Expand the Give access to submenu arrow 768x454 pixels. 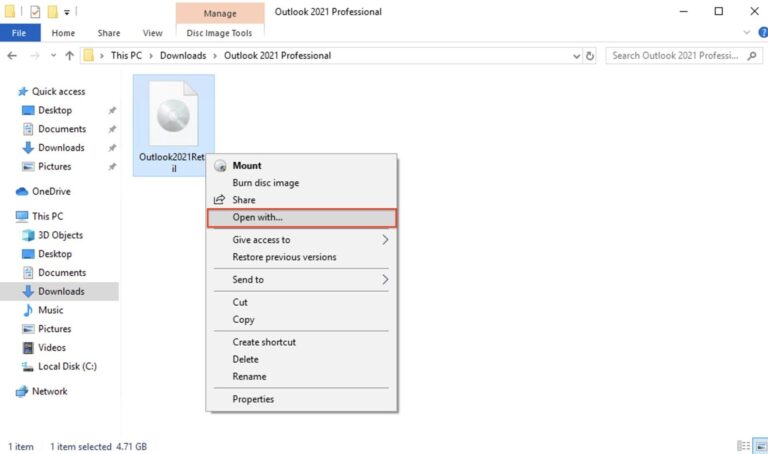pyautogui.click(x=385, y=239)
